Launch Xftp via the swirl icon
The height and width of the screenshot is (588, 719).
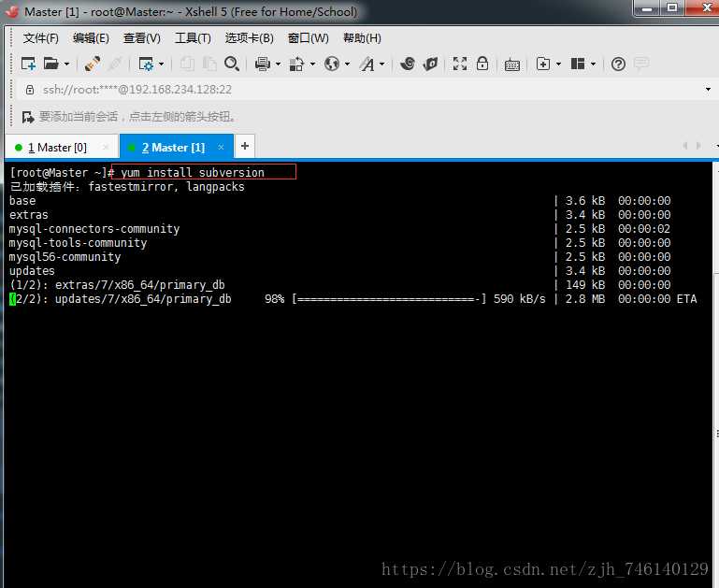[x=408, y=64]
